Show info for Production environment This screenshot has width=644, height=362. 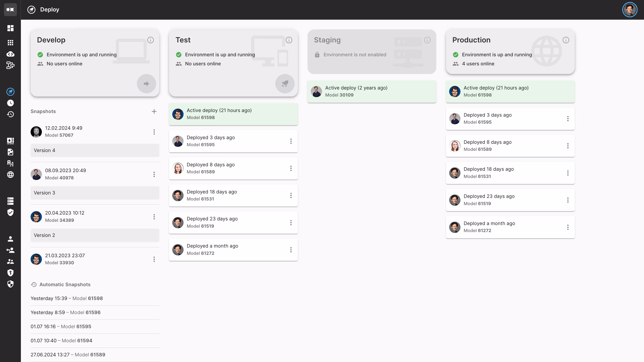coord(566,40)
